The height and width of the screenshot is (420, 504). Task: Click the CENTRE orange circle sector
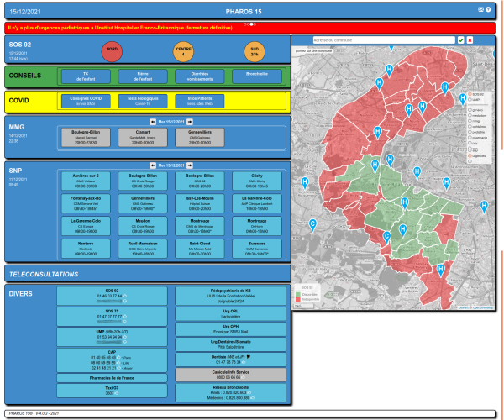pyautogui.click(x=183, y=50)
